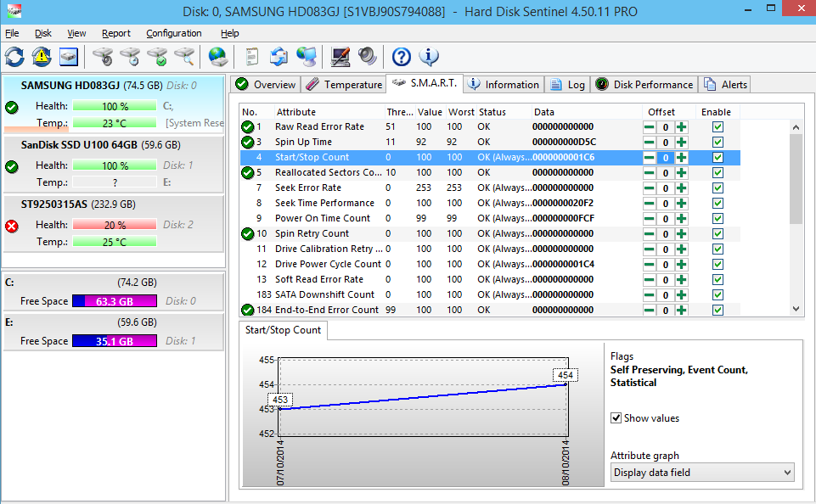
Task: Disable the Raw Read Error Rate attribute checkbox
Action: [718, 127]
